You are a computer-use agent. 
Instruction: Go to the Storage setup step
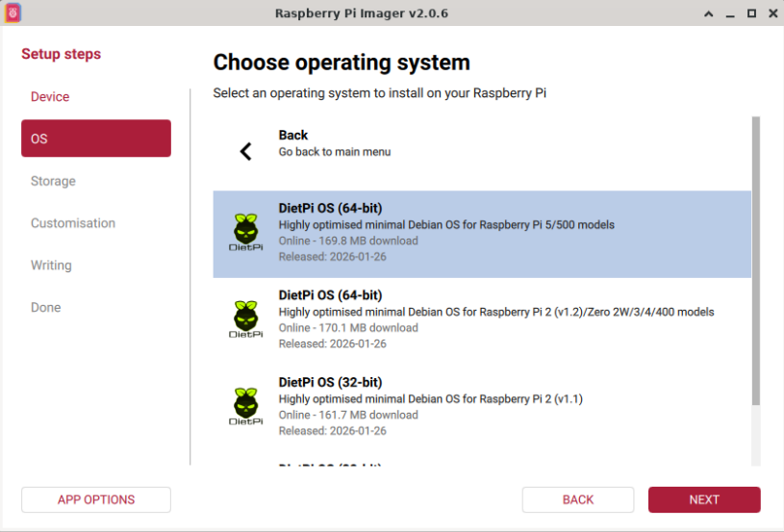[x=96, y=181]
